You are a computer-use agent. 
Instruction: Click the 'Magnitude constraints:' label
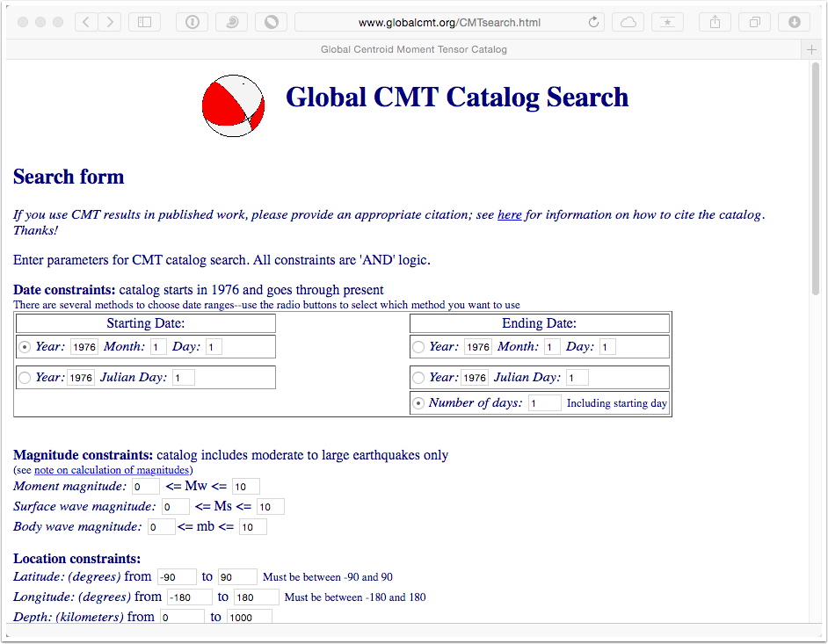tap(83, 455)
